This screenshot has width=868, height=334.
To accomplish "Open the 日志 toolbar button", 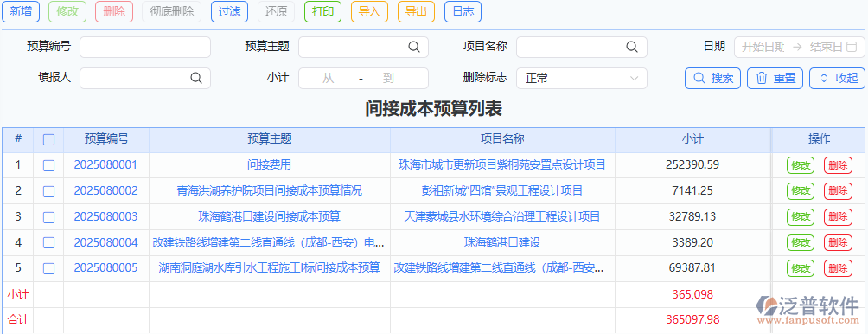I will coord(463,11).
